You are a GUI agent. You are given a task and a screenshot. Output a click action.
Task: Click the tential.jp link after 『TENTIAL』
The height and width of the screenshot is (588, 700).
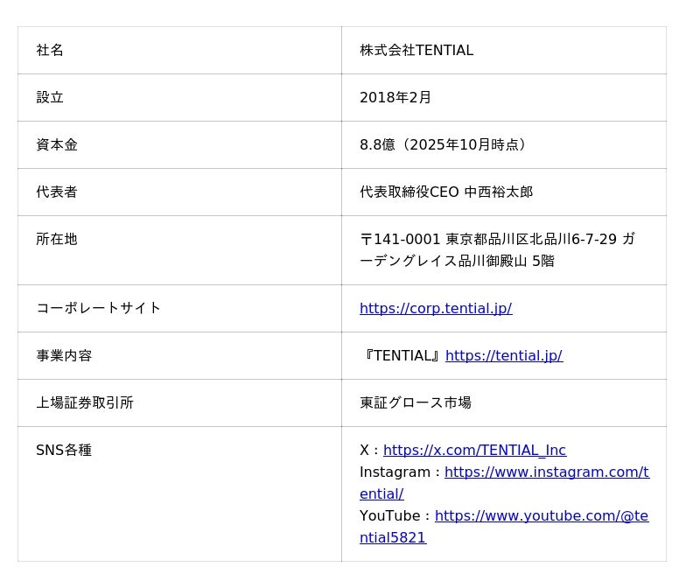[504, 355]
